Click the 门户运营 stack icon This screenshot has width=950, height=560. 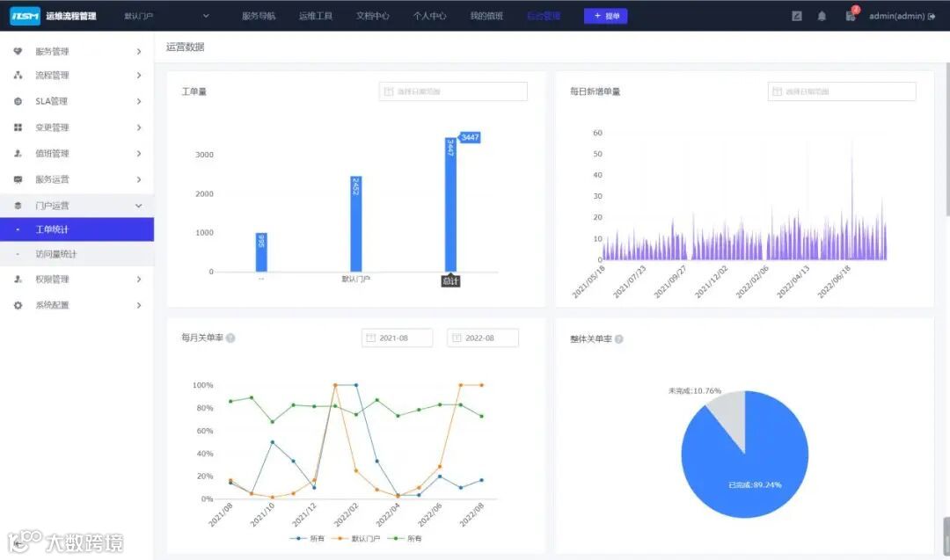tap(18, 206)
